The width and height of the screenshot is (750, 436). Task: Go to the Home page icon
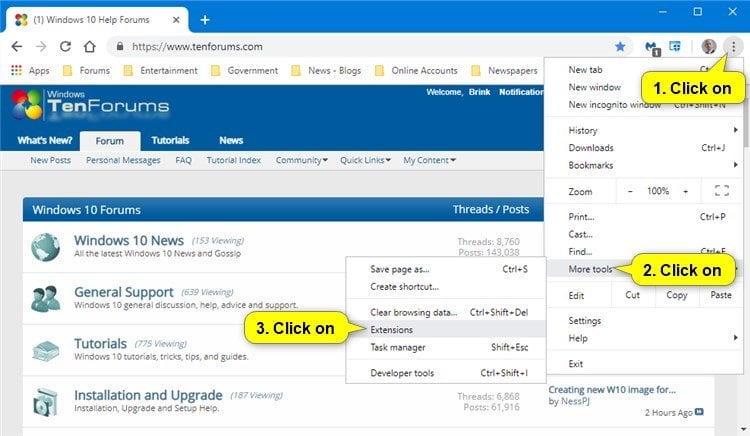point(89,46)
